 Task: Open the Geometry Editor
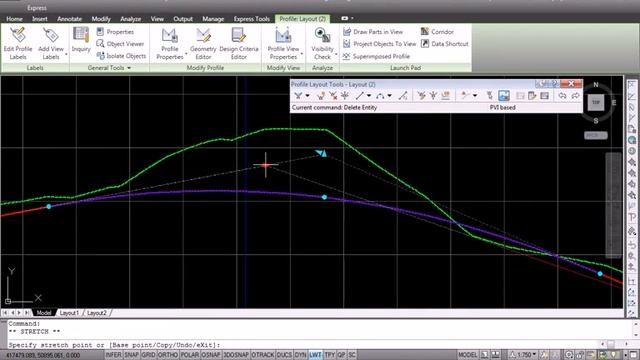pyautogui.click(x=203, y=44)
